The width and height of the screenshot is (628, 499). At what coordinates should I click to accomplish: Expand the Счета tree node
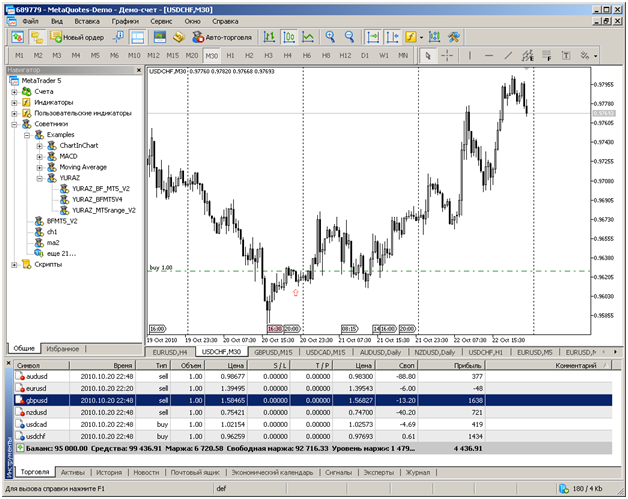[x=14, y=92]
